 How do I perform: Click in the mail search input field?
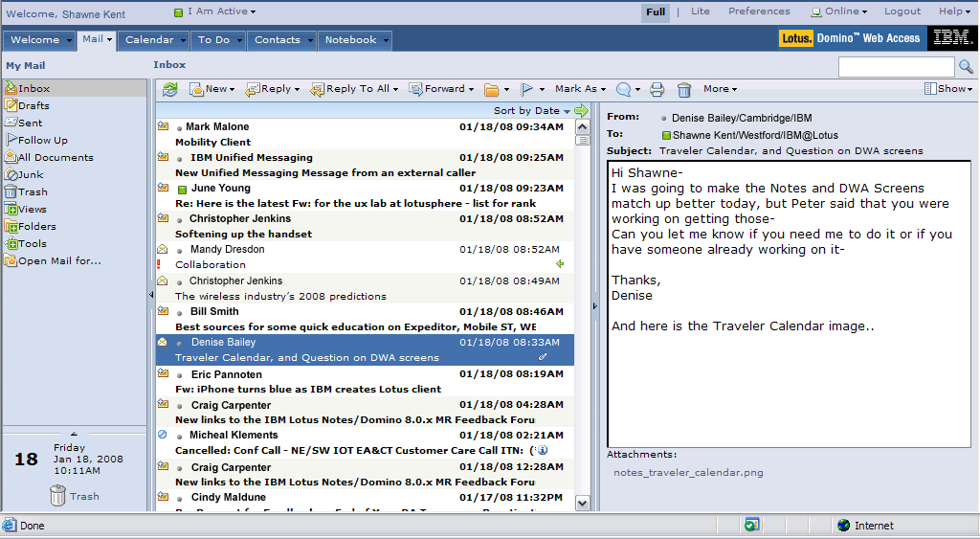point(896,66)
